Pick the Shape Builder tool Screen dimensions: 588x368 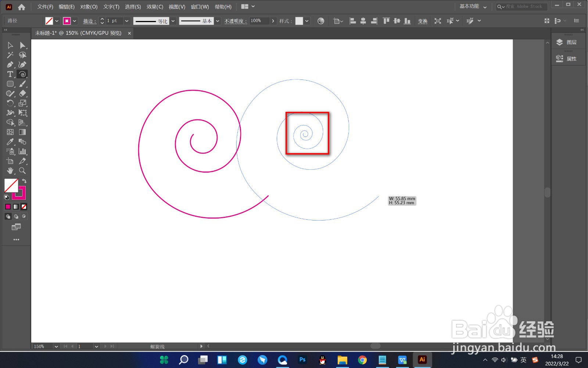tap(10, 123)
